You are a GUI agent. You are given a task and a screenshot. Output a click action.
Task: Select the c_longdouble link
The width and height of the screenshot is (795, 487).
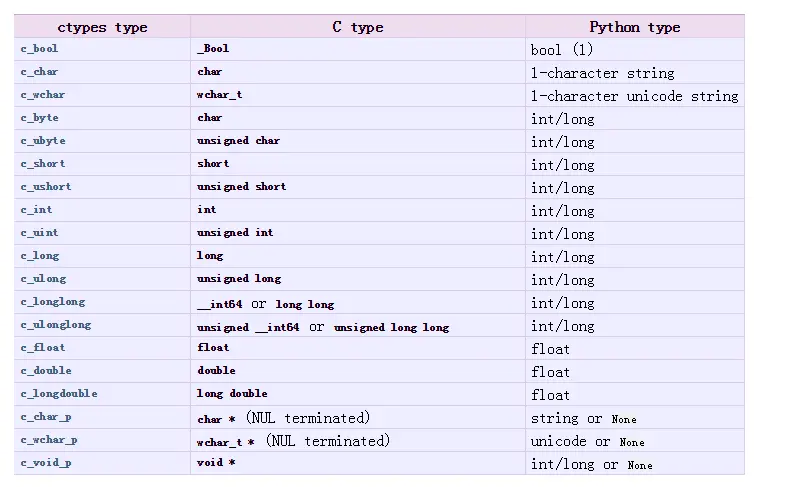point(58,394)
